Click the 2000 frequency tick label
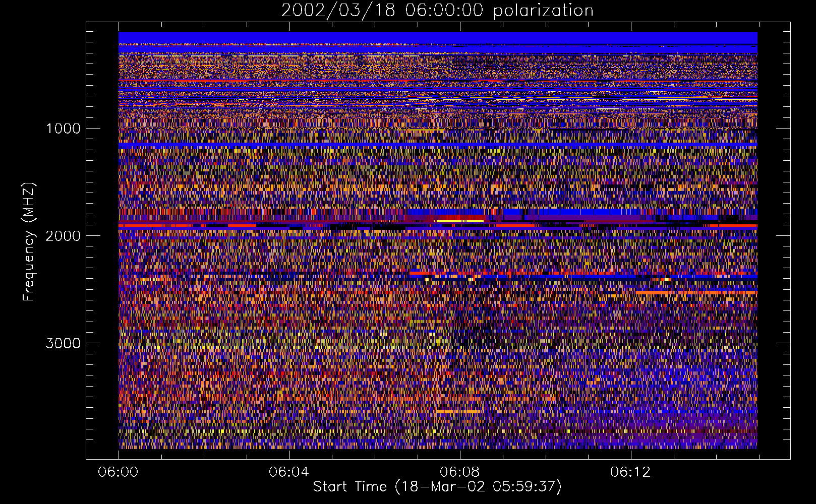The height and width of the screenshot is (504, 816). [63, 236]
